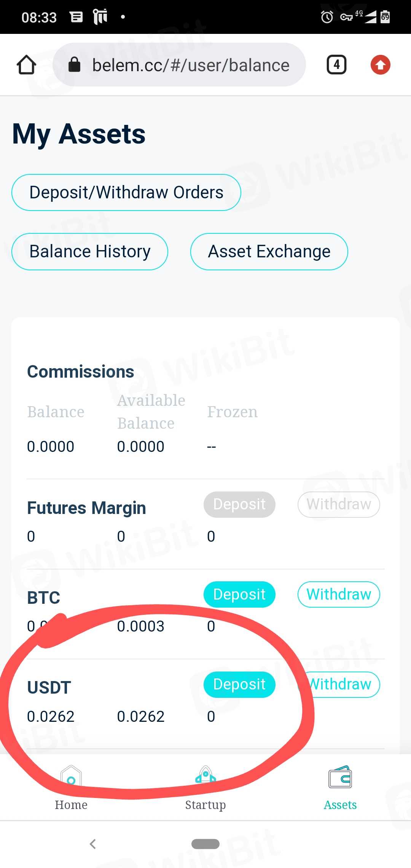Image resolution: width=411 pixels, height=868 pixels.
Task: Deposit BTC
Action: 239,594
